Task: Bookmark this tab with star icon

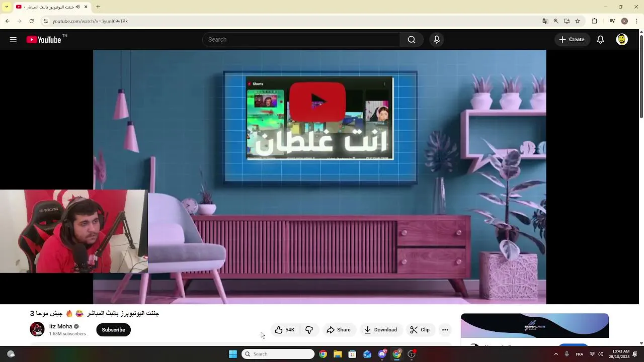Action: [x=578, y=21]
